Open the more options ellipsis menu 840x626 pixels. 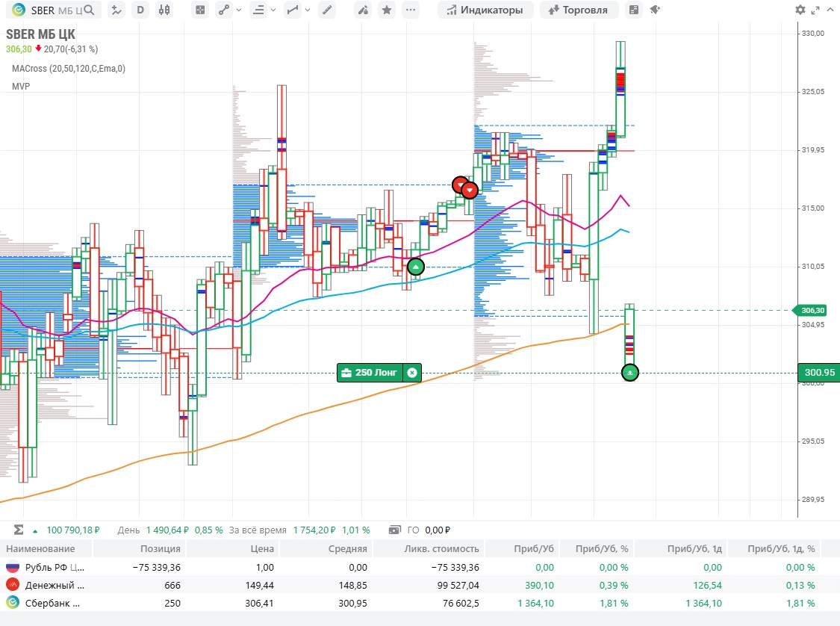[x=411, y=10]
